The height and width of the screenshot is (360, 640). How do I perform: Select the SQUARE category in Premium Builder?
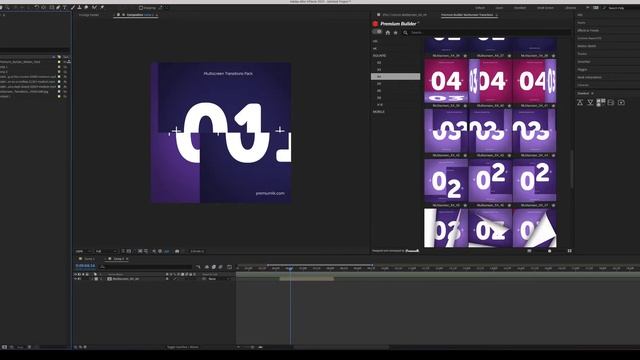[x=379, y=56]
